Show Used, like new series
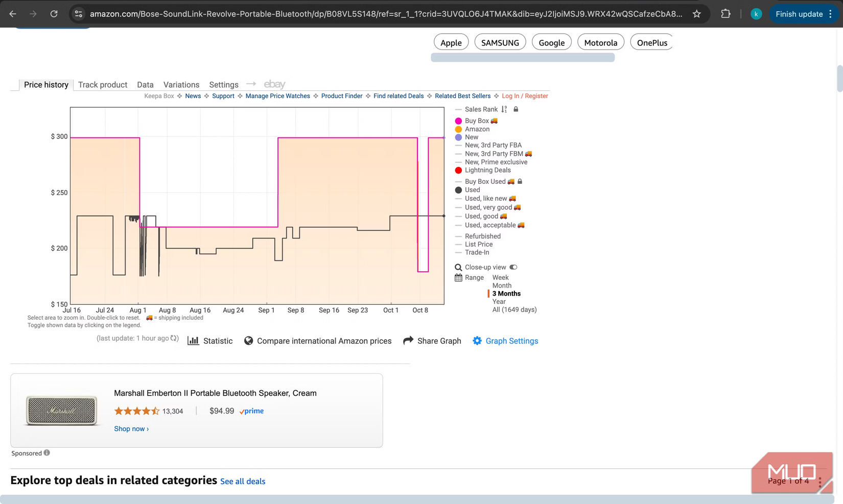The height and width of the screenshot is (504, 843). tap(485, 199)
